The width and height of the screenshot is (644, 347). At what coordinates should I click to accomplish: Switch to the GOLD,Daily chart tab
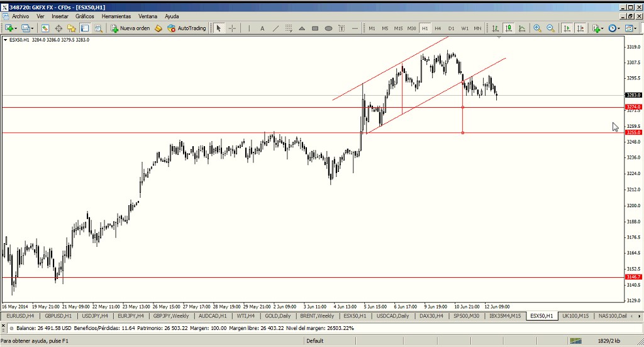(277, 316)
